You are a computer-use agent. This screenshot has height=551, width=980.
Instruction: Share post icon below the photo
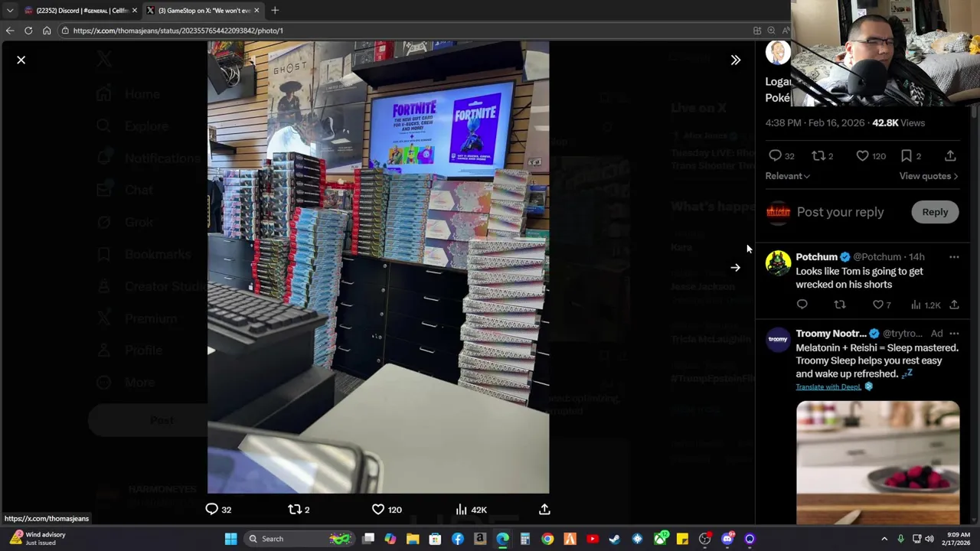544,509
